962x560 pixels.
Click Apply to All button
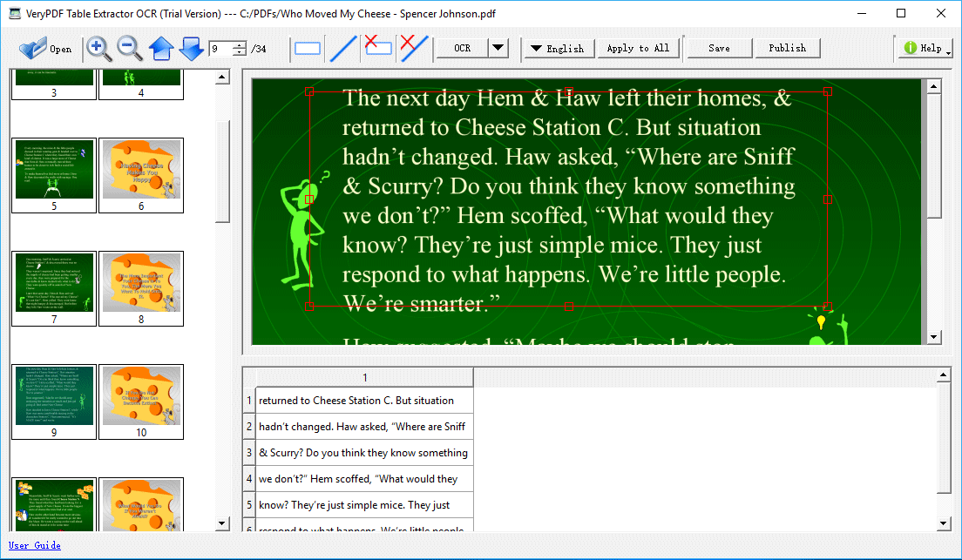coord(638,48)
